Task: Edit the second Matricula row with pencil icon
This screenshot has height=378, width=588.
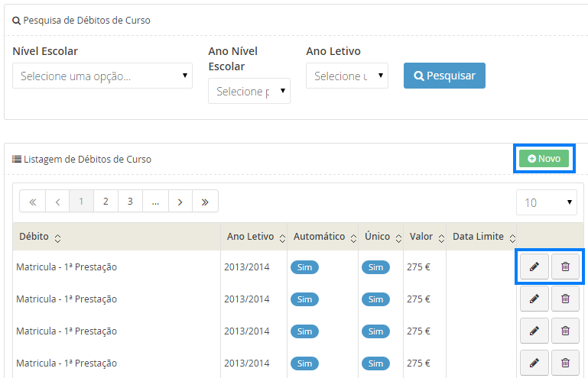Action: [x=534, y=299]
